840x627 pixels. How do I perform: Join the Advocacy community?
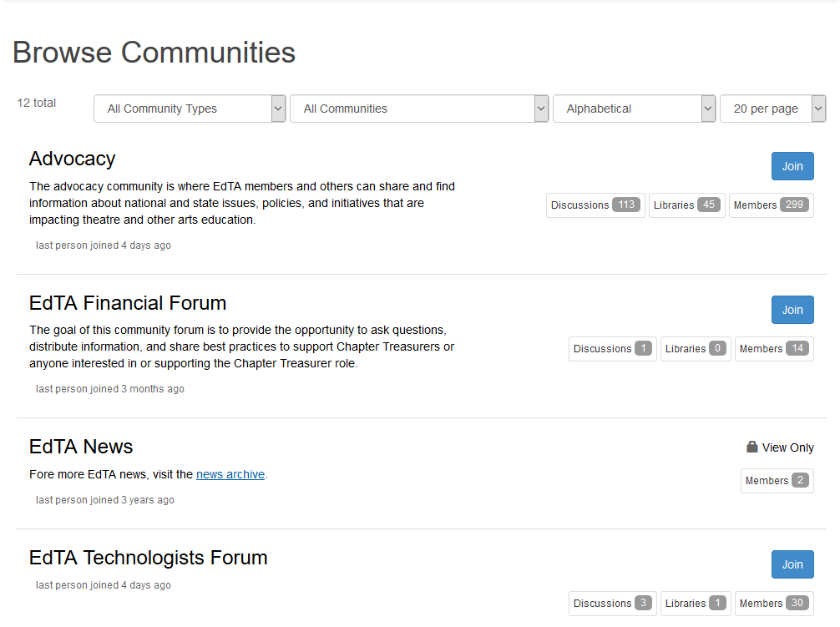point(792,166)
